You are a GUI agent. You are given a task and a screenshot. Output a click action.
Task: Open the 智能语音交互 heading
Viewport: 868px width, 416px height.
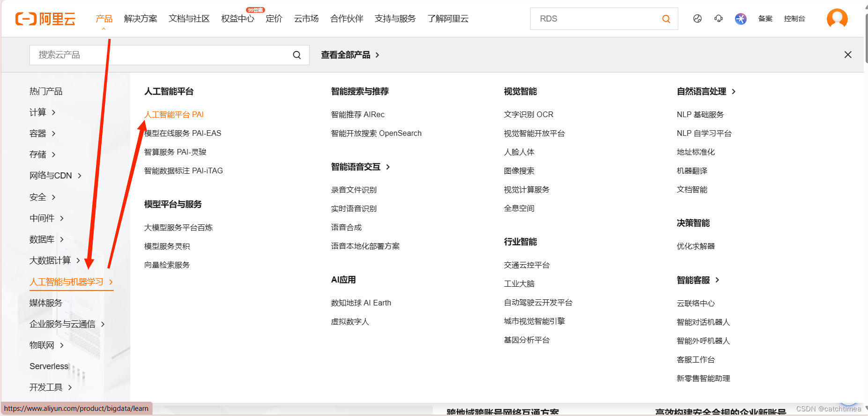tap(360, 167)
